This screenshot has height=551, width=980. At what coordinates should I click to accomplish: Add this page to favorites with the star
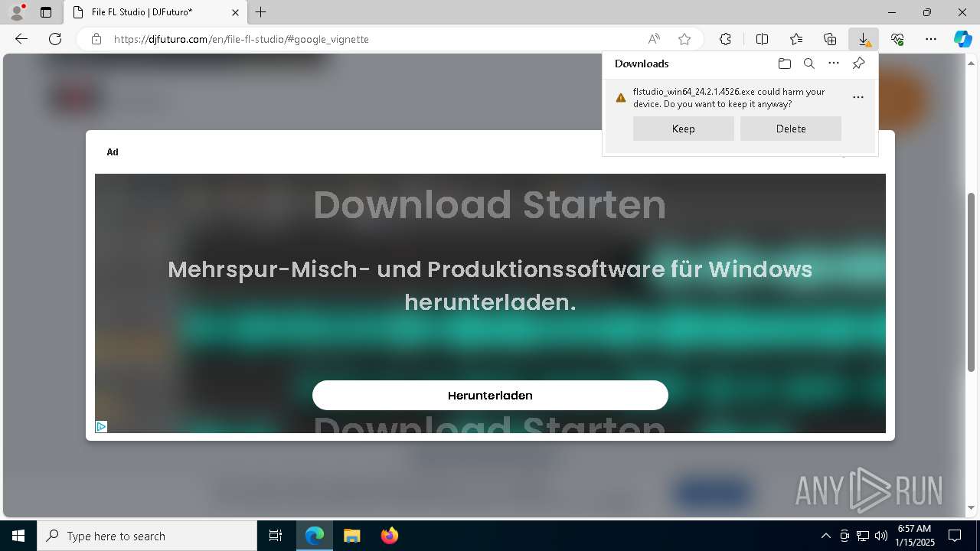coord(684,39)
